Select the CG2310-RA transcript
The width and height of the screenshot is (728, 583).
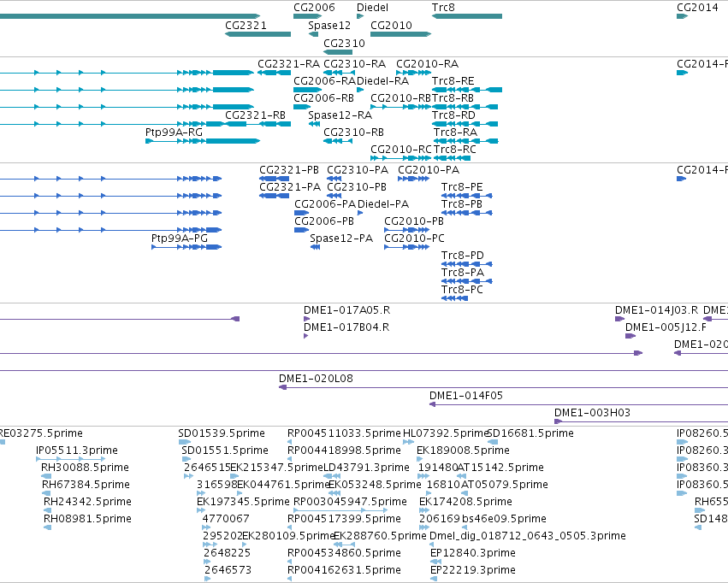point(338,73)
